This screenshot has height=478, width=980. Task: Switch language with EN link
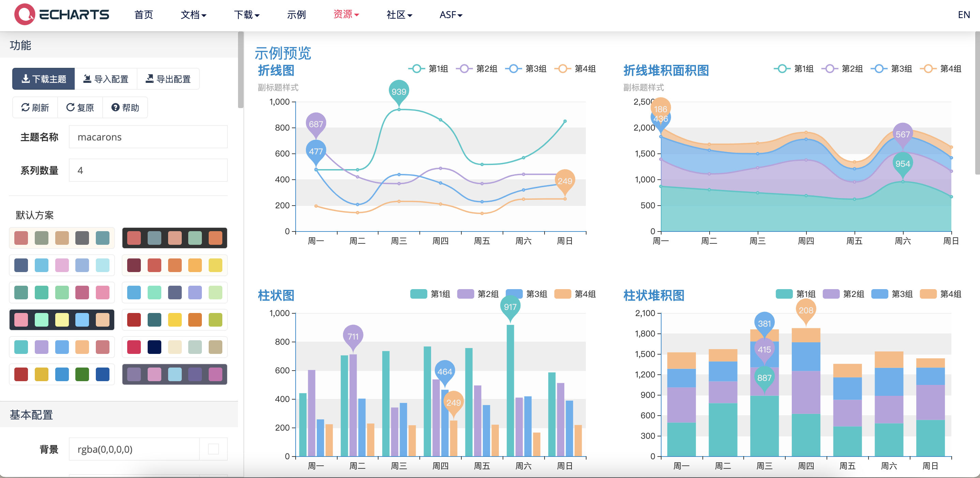[963, 15]
